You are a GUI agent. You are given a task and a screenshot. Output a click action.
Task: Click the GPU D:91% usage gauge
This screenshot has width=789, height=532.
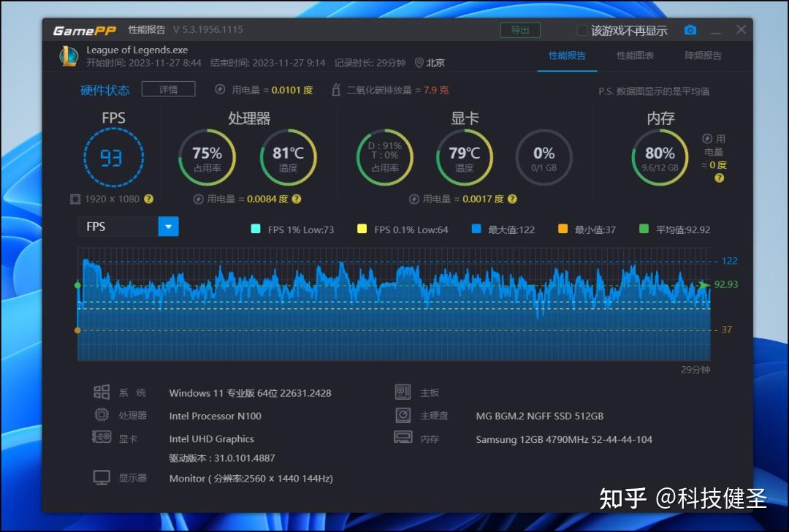(384, 158)
